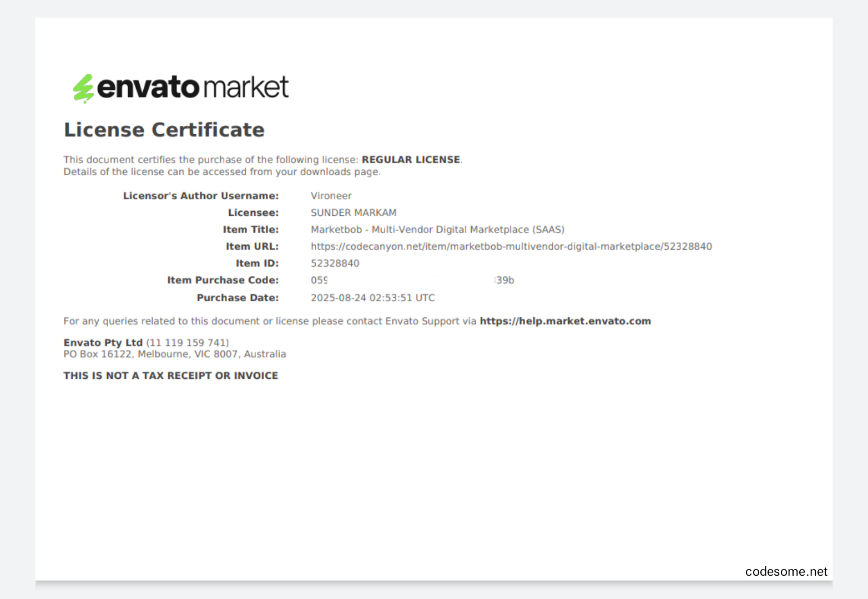Click the Item ID value 52328840
868x599 pixels.
pyautogui.click(x=335, y=263)
